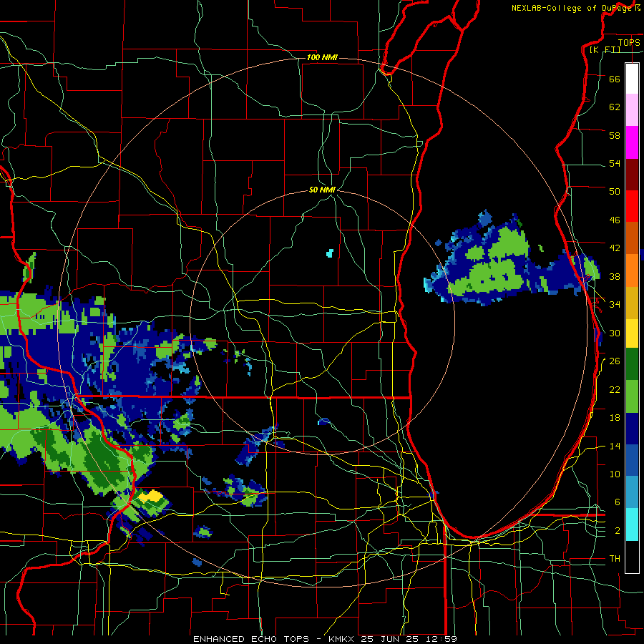Click the isolated cyan echo inside 50 NMI ring
The image size is (644, 644).
(329, 253)
